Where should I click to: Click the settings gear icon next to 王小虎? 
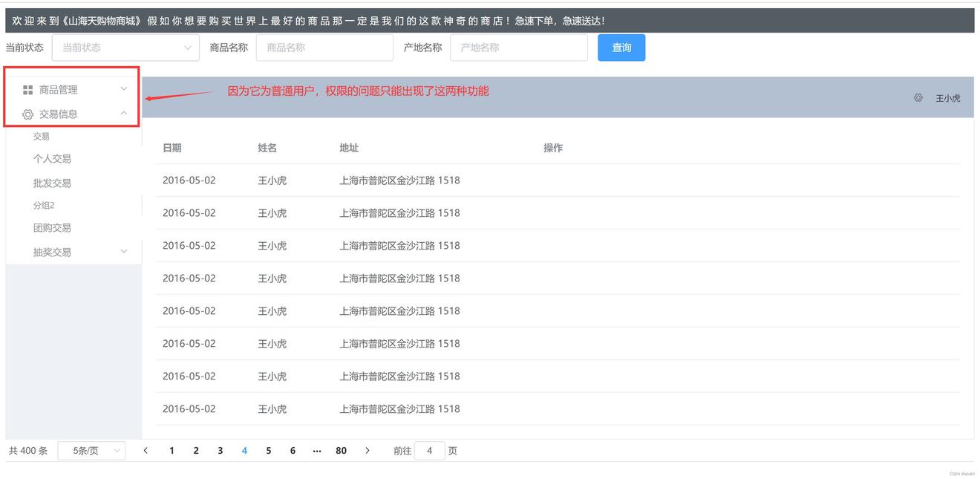[x=918, y=98]
